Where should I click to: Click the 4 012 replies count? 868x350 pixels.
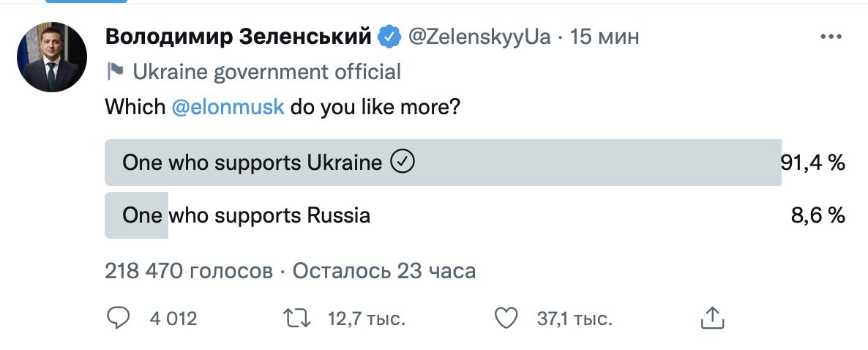[173, 319]
